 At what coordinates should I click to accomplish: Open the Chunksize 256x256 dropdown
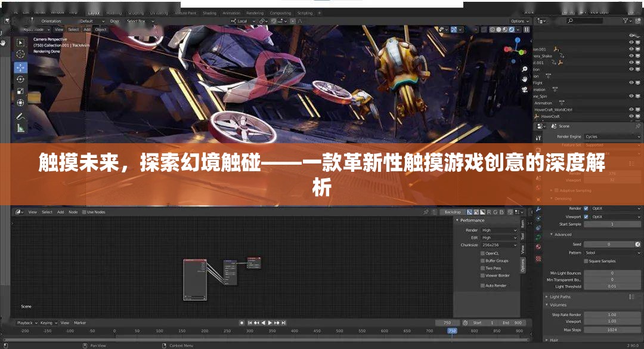499,245
